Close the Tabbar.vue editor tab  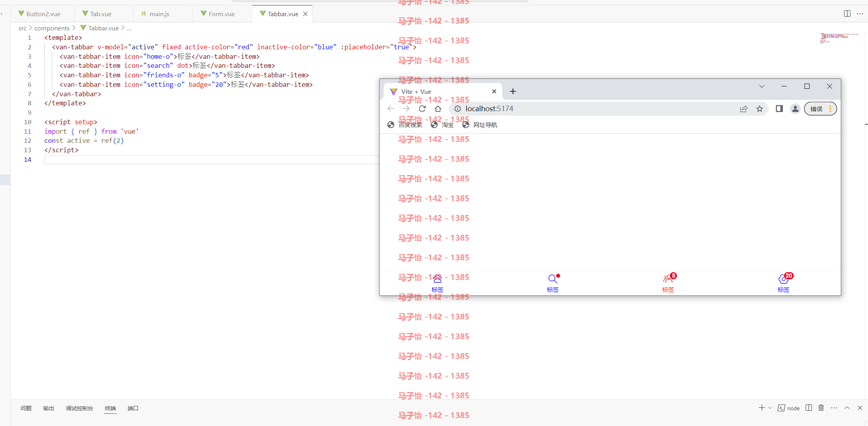(305, 14)
